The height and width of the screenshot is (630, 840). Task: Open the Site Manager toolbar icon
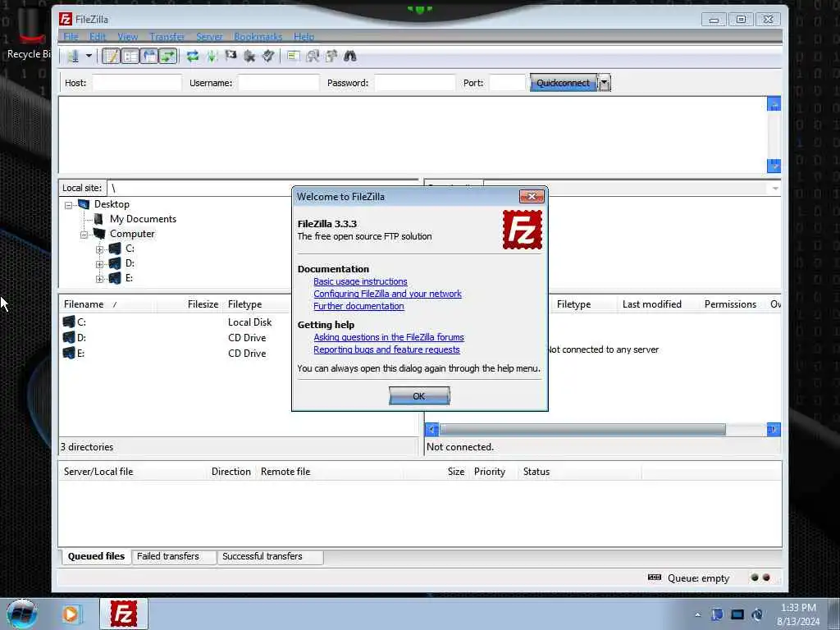click(73, 56)
